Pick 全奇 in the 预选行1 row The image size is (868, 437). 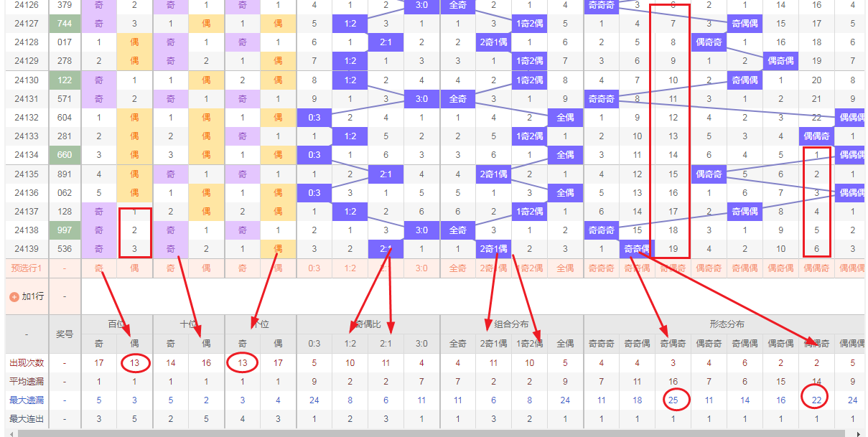457,268
